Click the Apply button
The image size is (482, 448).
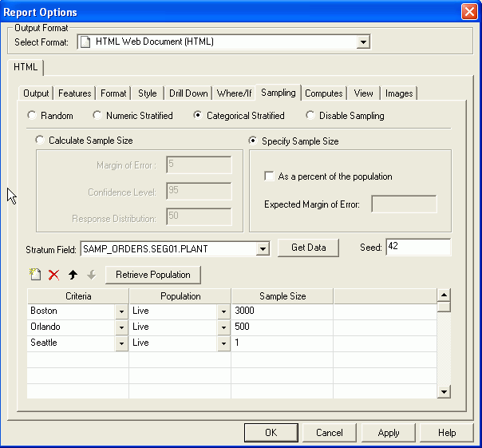[x=389, y=432]
